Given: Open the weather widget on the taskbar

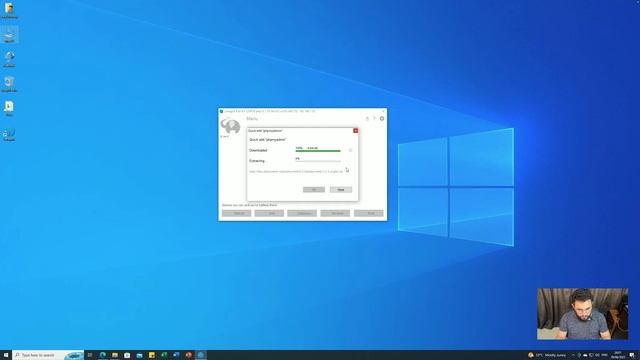Looking at the screenshot, I should (547, 355).
